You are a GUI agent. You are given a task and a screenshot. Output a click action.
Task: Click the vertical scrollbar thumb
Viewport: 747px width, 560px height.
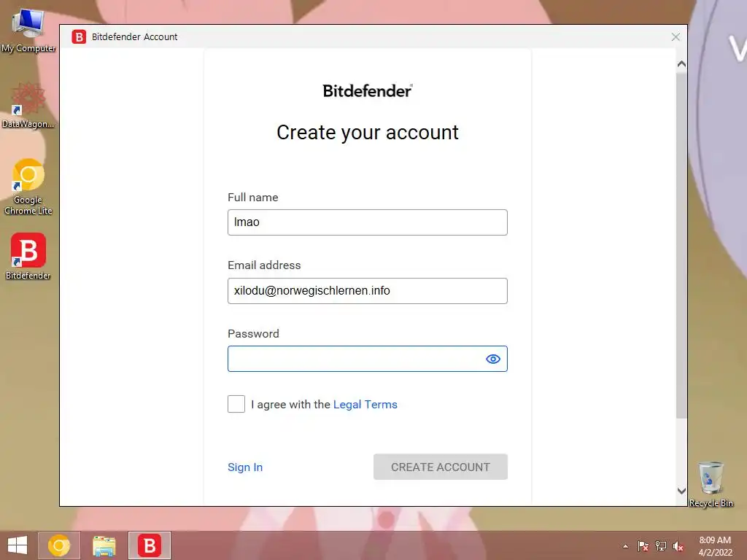pos(682,245)
